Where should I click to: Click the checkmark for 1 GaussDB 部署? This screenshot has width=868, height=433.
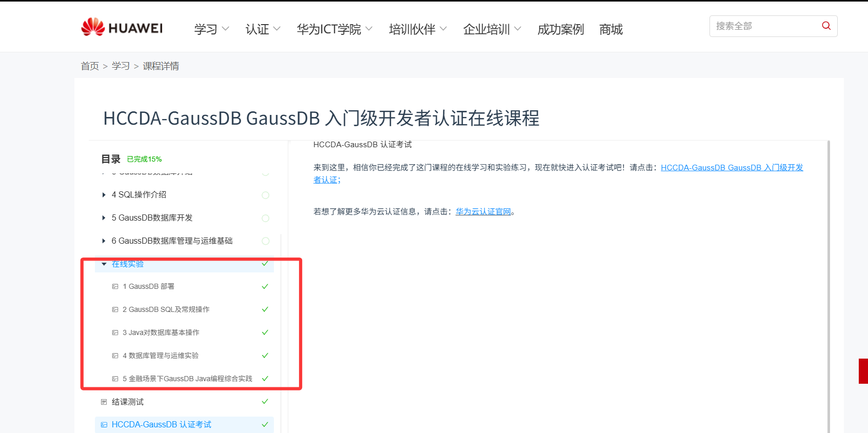[265, 286]
